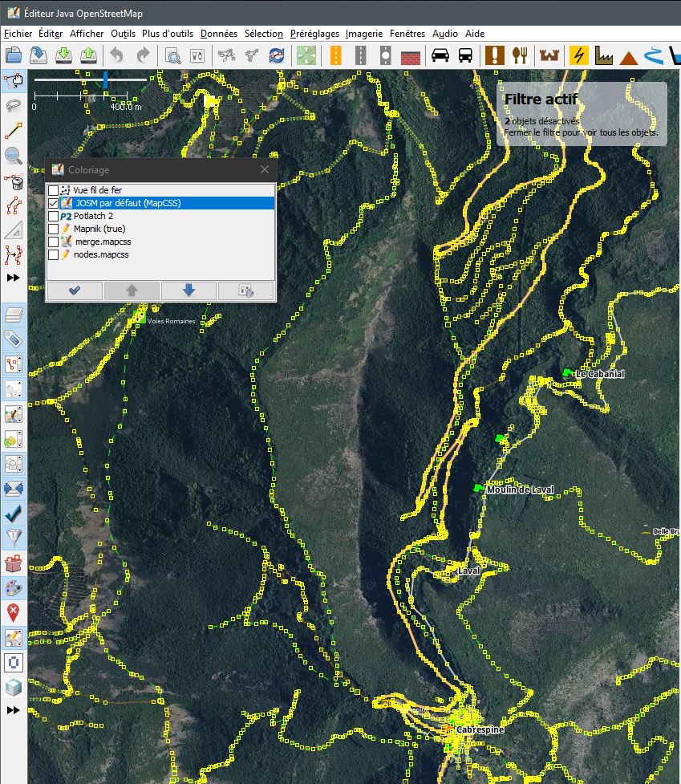Viewport: 681px width, 784px height.
Task: Toggle the red map marker notes panel
Action: point(14,613)
